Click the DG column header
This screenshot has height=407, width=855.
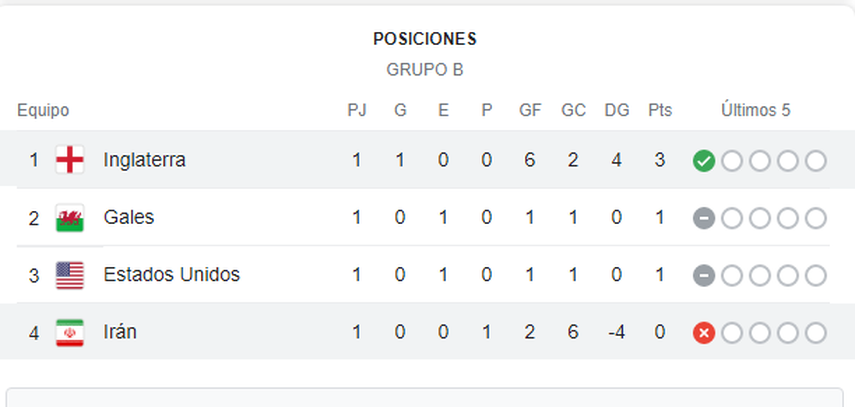tap(617, 111)
